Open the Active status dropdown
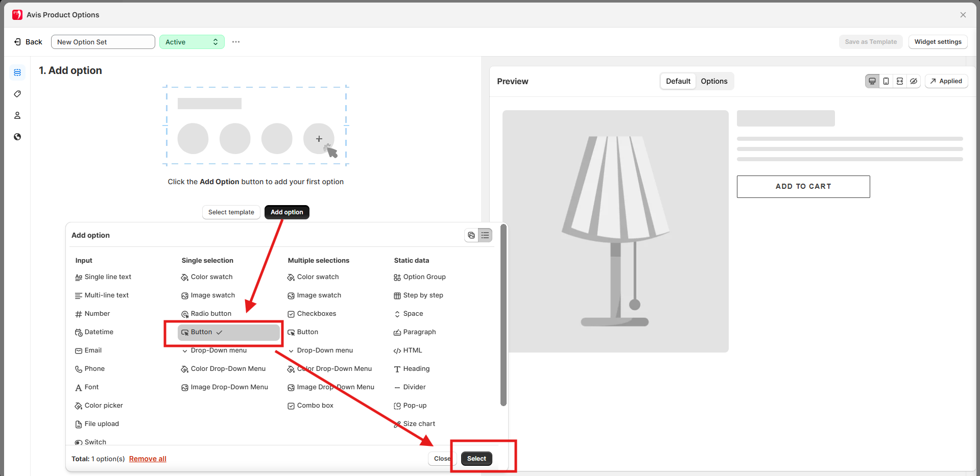980x476 pixels. click(192, 42)
